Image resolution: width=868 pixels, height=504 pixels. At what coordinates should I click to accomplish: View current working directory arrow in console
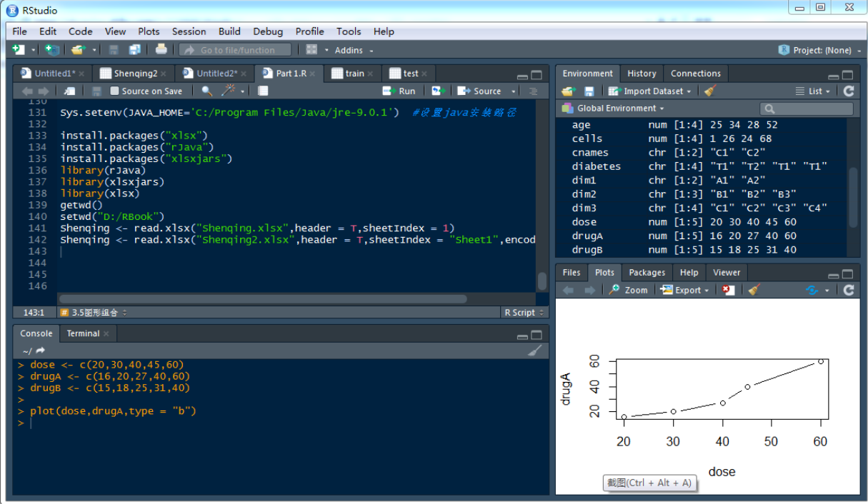point(41,351)
